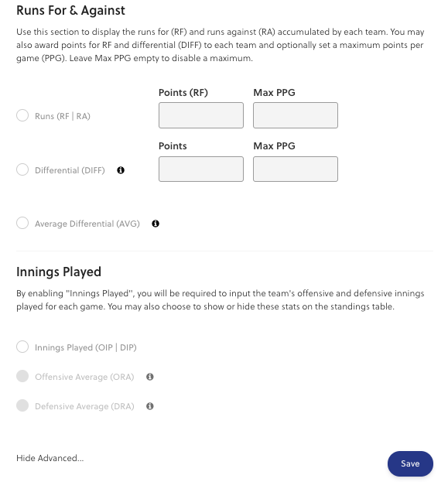Turn on Innings Played (OIP | DIP)
This screenshot has height=482, width=448.
point(22,347)
